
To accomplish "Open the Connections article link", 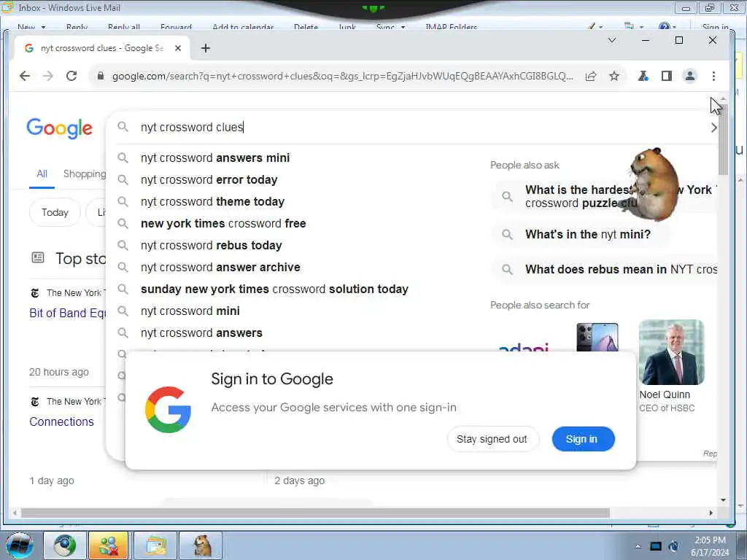I will click(x=61, y=421).
